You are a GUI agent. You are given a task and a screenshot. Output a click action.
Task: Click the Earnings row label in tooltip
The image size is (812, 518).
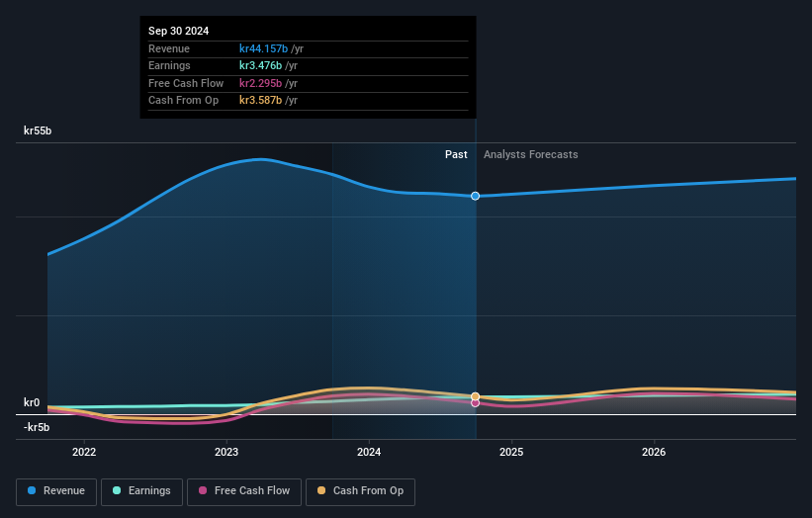click(169, 65)
